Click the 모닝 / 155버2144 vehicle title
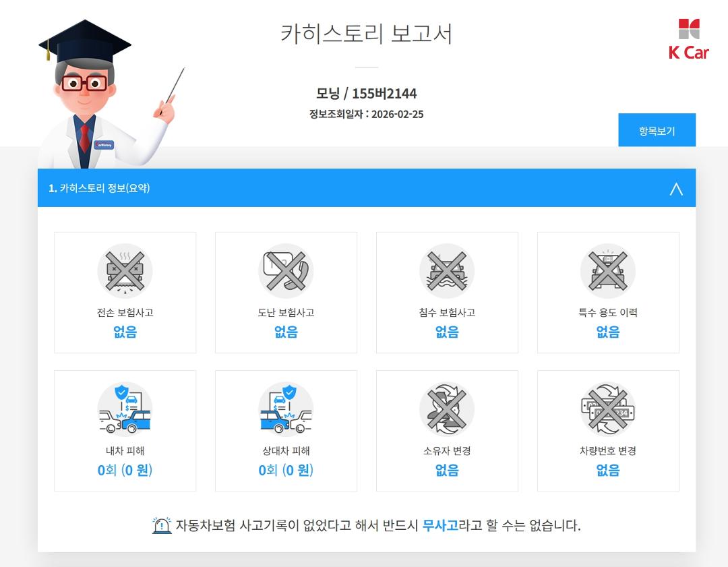 [x=366, y=93]
